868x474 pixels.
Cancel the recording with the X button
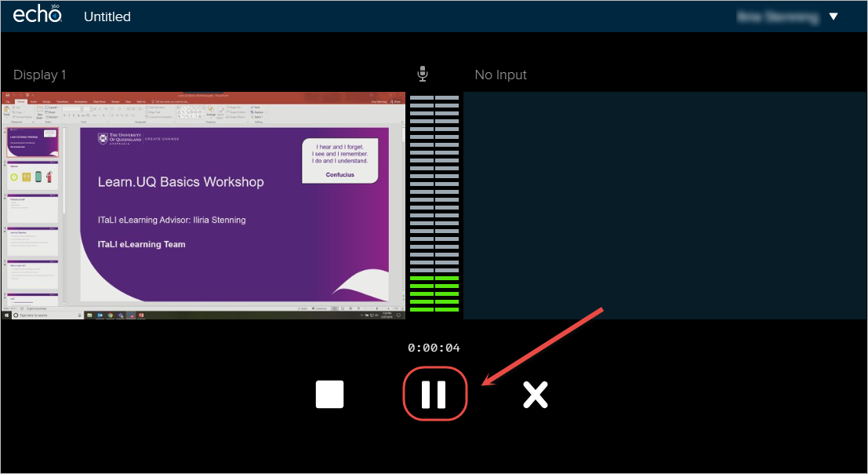coord(536,395)
